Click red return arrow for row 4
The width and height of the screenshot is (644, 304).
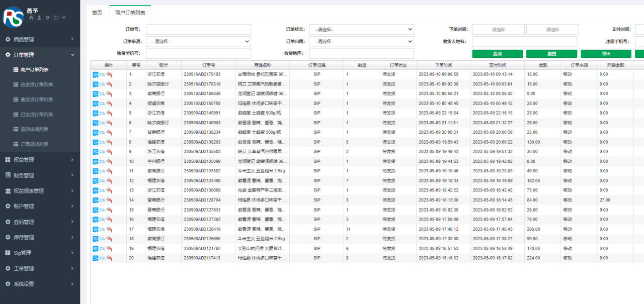pyautogui.click(x=109, y=104)
